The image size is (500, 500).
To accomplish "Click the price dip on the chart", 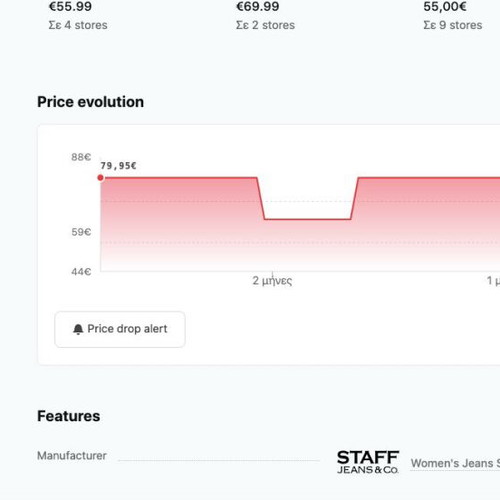I will (307, 219).
